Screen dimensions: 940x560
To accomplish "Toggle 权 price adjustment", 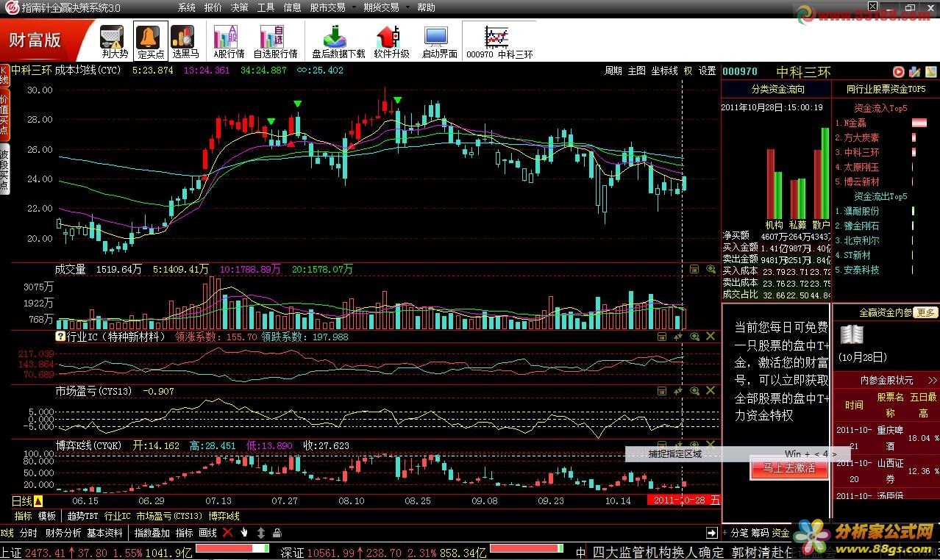I will point(688,71).
